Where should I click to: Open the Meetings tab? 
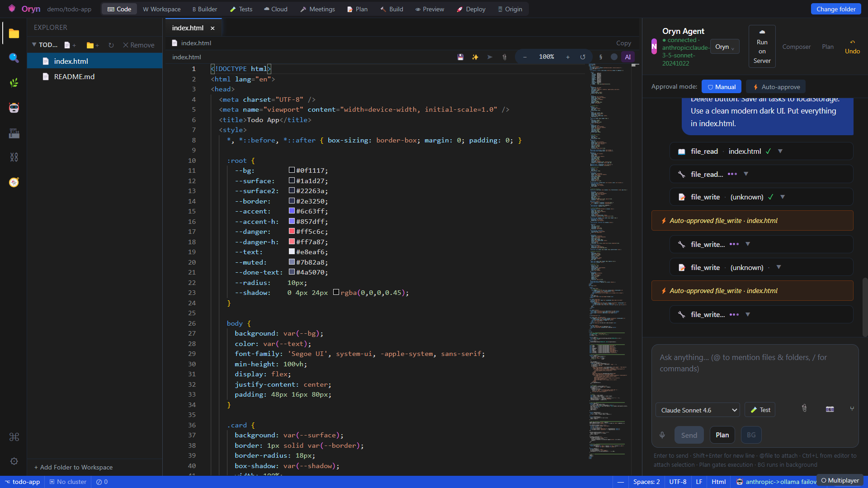pyautogui.click(x=318, y=9)
